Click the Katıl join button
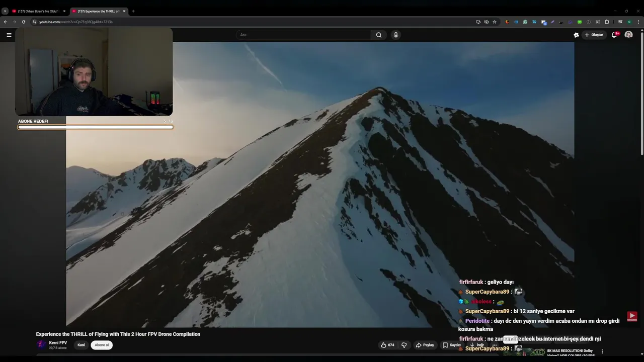This screenshot has width=644, height=362. pyautogui.click(x=81, y=345)
